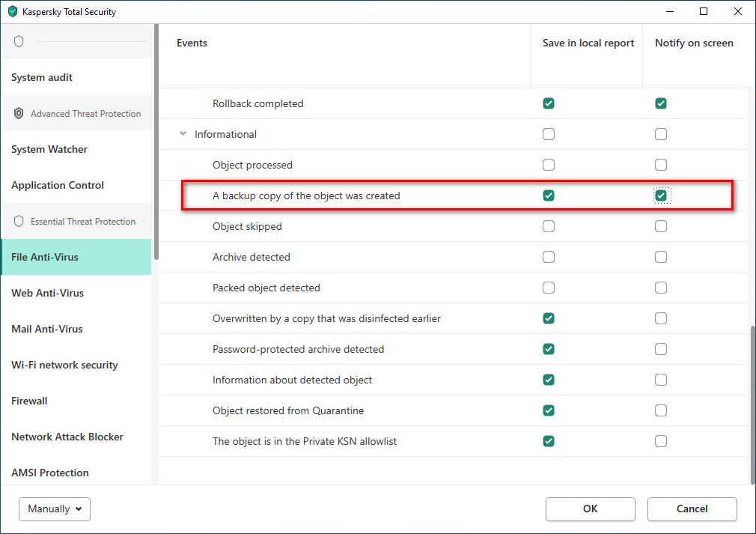Collapse the Informational events group
Screen dimensions: 756x534
(183, 134)
